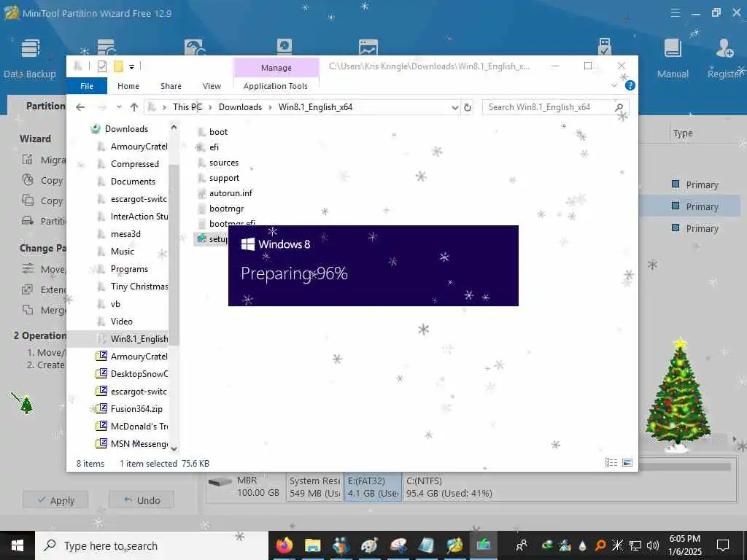Go up one folder level in Explorer

coord(134,107)
